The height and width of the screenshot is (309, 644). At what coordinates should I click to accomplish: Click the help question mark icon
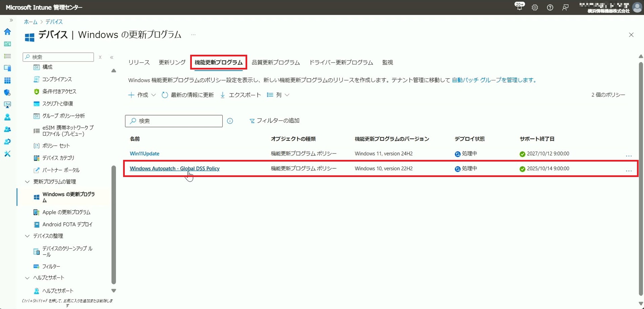[x=550, y=7]
